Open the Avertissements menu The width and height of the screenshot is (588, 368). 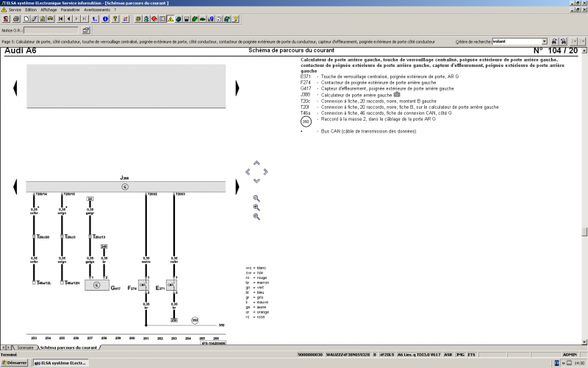97,10
